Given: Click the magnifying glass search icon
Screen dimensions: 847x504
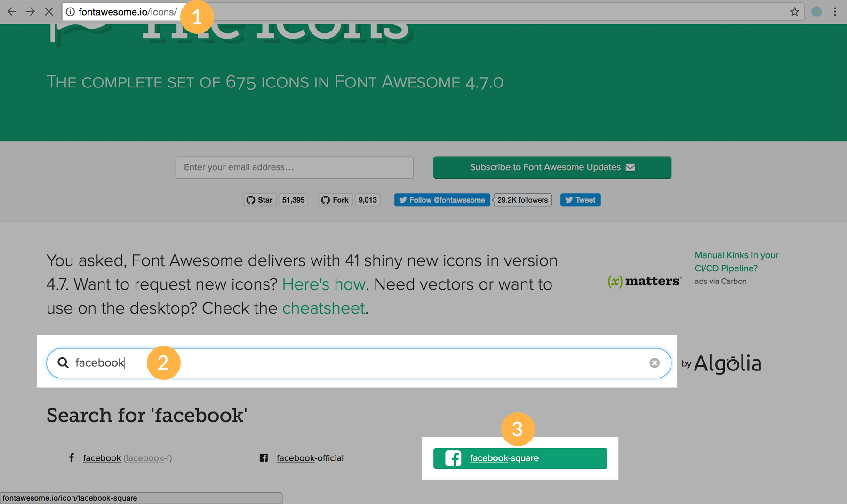Looking at the screenshot, I should pos(63,363).
